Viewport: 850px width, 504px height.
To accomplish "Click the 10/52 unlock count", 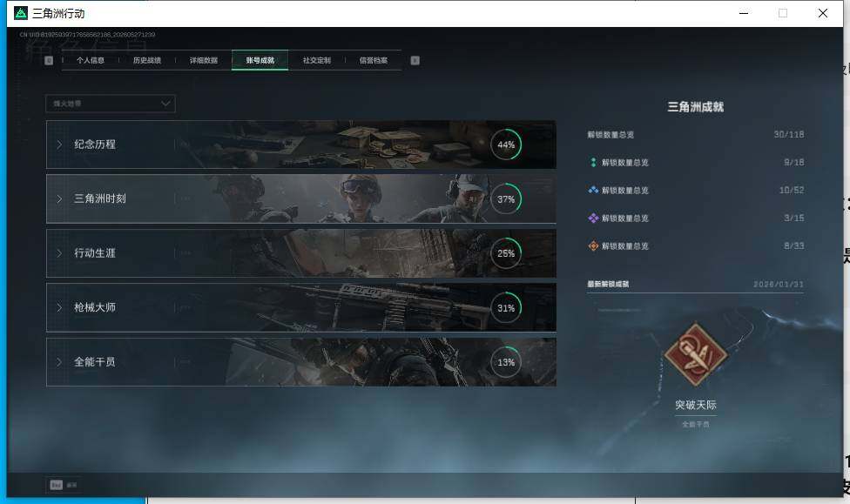I will click(792, 191).
